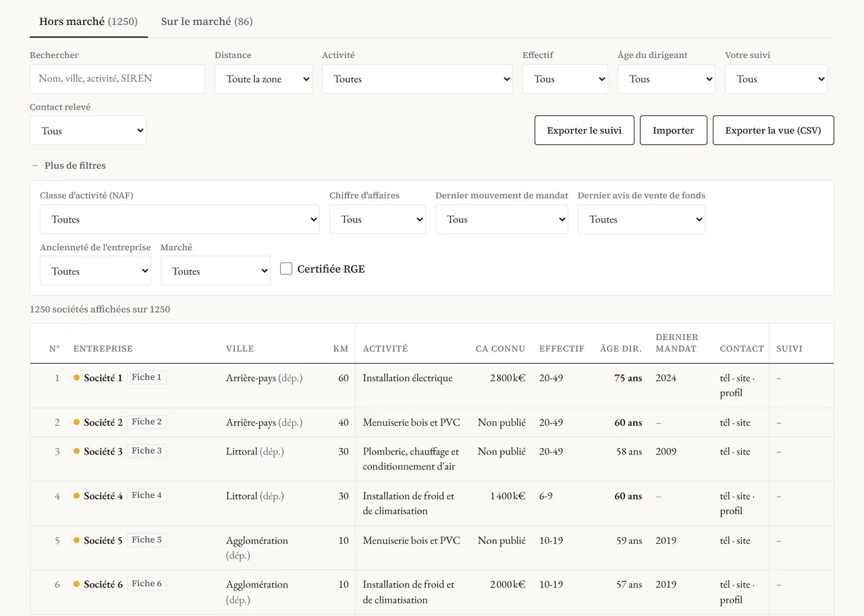Select the Société 1 company name

tap(103, 378)
